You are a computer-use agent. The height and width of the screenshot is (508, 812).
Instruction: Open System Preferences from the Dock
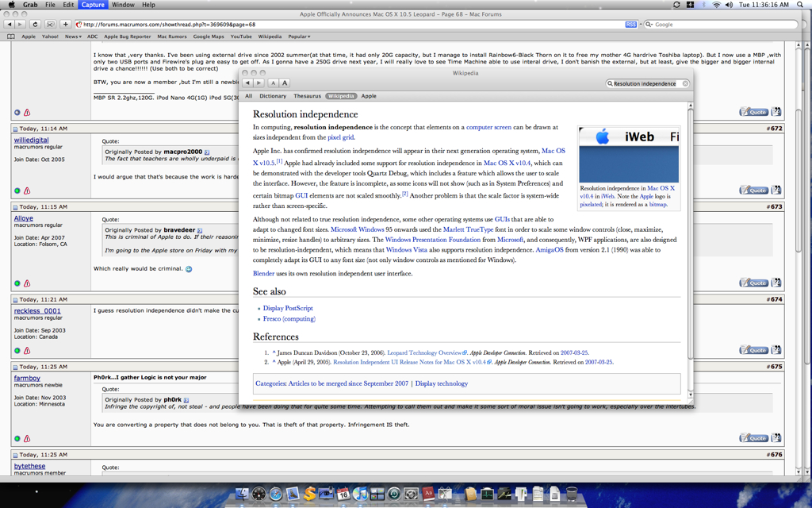411,494
